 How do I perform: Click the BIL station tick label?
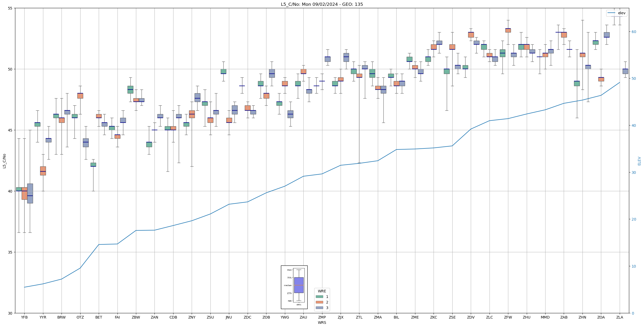pyautogui.click(x=396, y=317)
